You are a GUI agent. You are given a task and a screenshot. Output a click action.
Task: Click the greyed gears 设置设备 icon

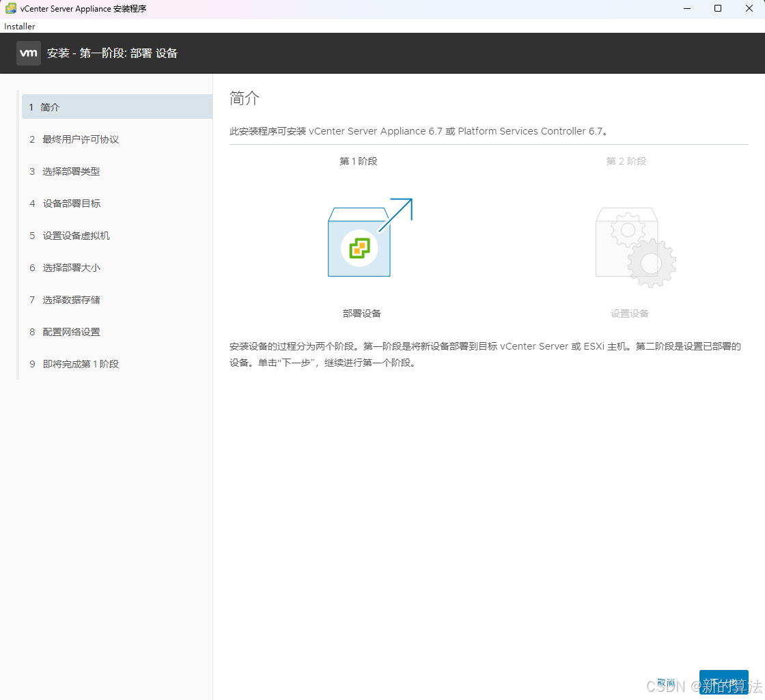(636, 247)
